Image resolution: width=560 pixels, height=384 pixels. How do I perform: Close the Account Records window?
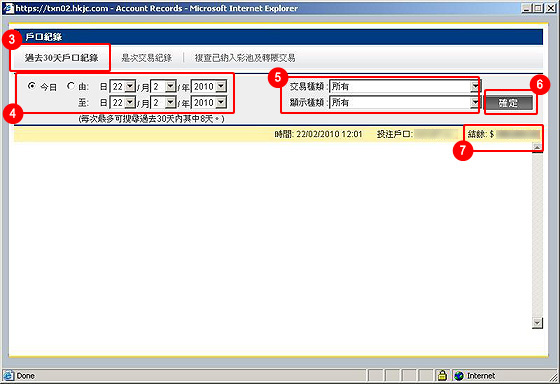point(551,8)
